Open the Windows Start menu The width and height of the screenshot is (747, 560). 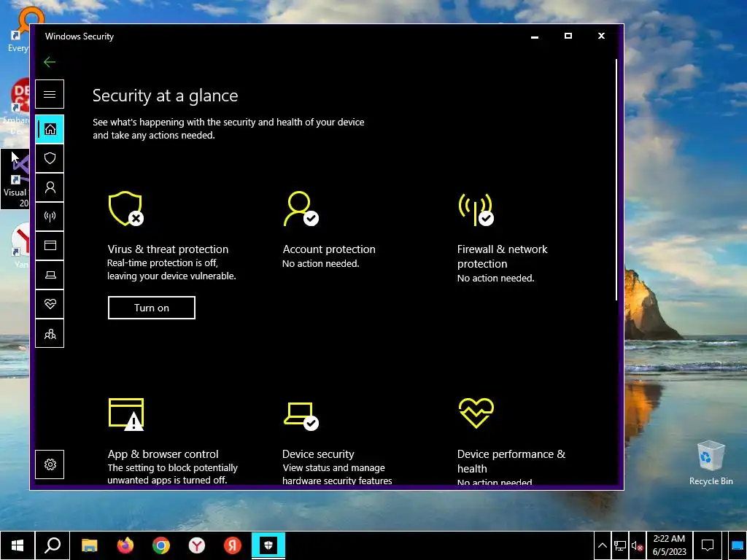(18, 545)
